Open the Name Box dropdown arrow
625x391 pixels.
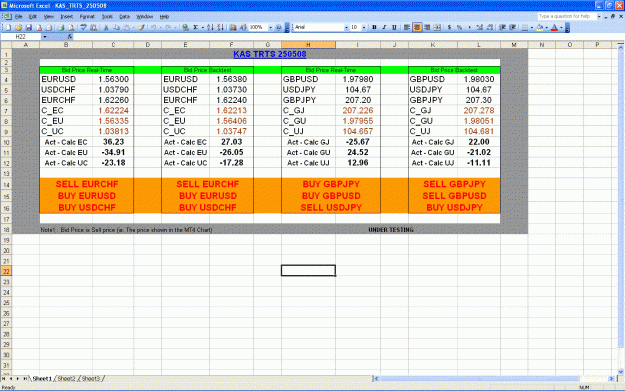(45, 37)
